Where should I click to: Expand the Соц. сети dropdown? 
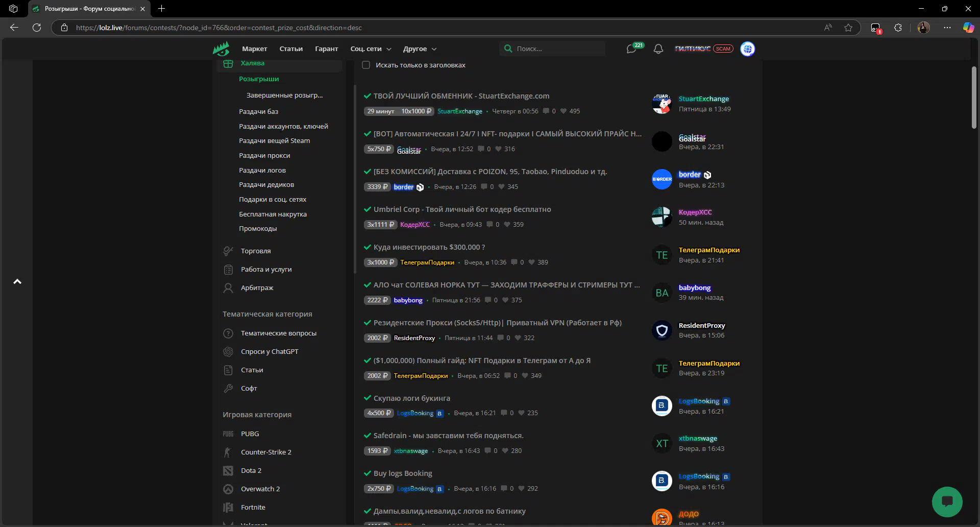click(x=371, y=49)
